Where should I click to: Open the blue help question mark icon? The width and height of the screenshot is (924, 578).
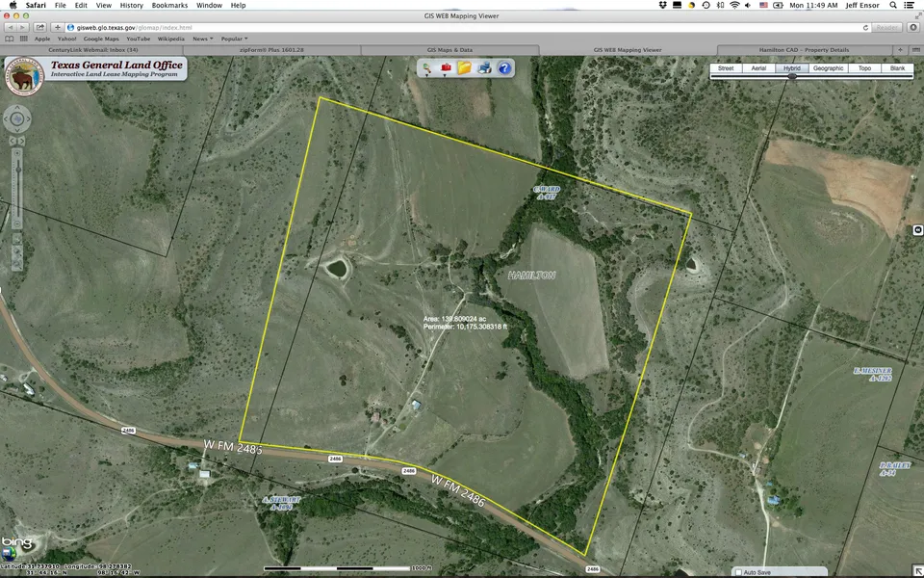tap(504, 68)
